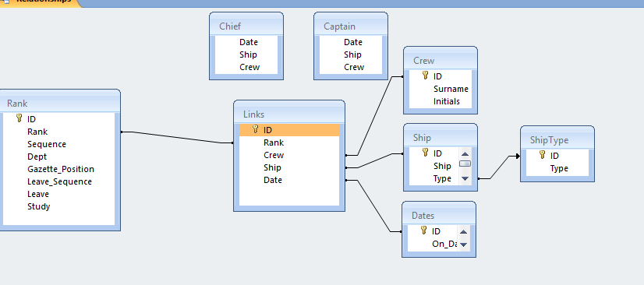Select the Rank to Links relationship line

click(177, 137)
